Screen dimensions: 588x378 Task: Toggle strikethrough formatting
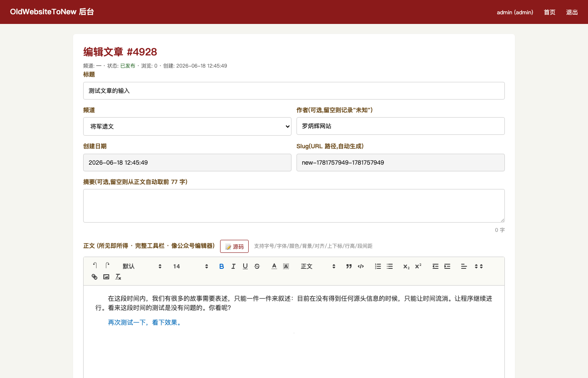257,266
